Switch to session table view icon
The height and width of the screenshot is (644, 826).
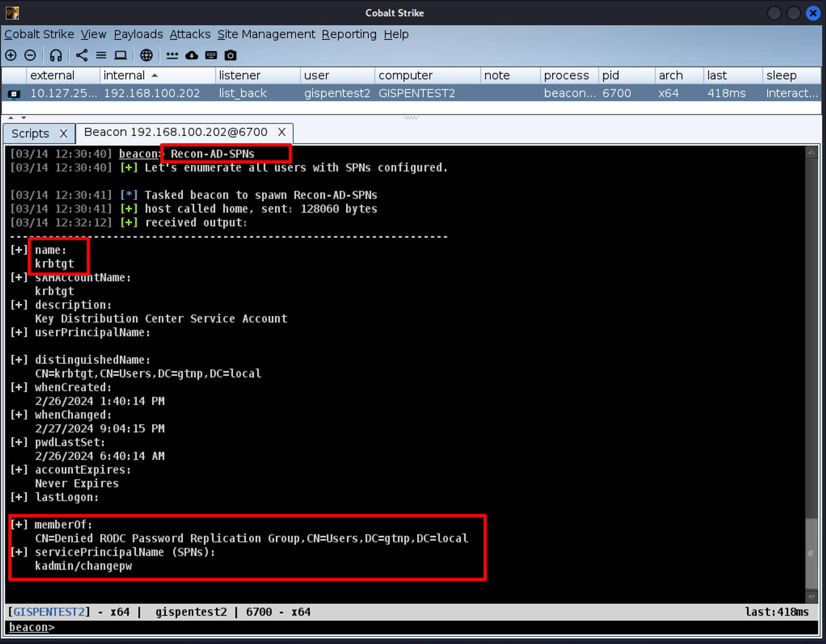click(x=101, y=55)
